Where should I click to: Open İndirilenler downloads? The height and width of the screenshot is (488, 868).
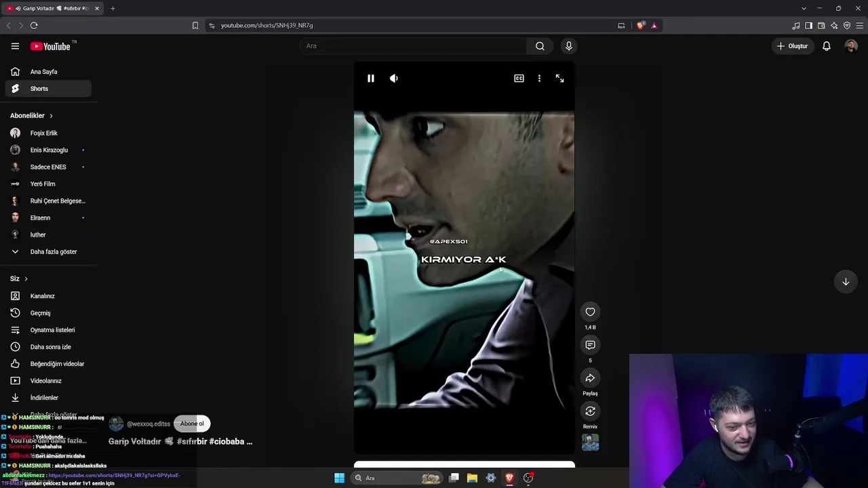48,398
